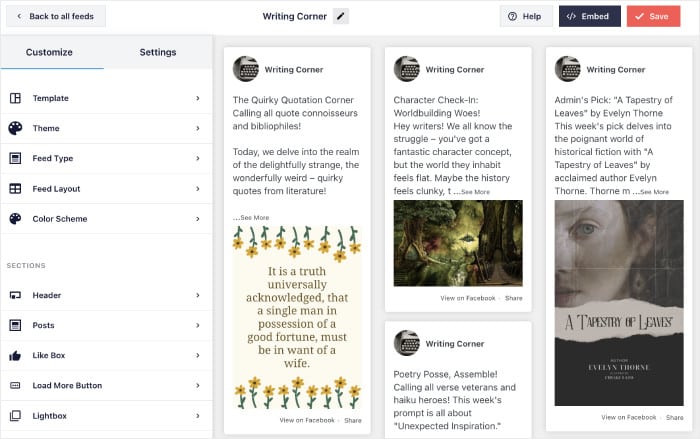Switch to the Settings tab
This screenshot has width=700, height=439.
[158, 52]
